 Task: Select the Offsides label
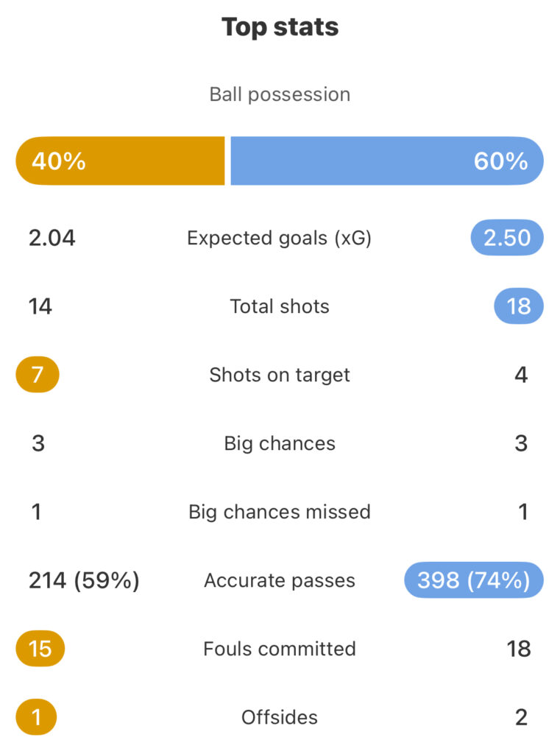(x=280, y=717)
